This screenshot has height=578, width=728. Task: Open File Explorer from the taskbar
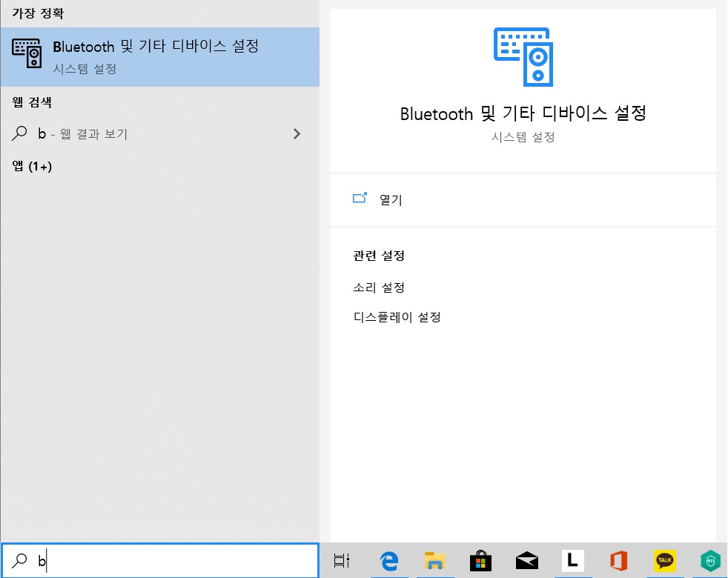click(x=434, y=561)
